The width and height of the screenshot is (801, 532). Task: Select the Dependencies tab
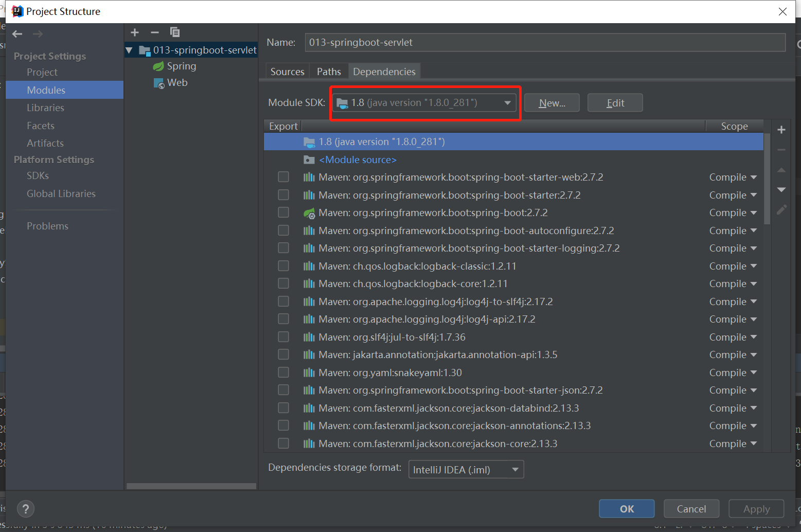384,72
